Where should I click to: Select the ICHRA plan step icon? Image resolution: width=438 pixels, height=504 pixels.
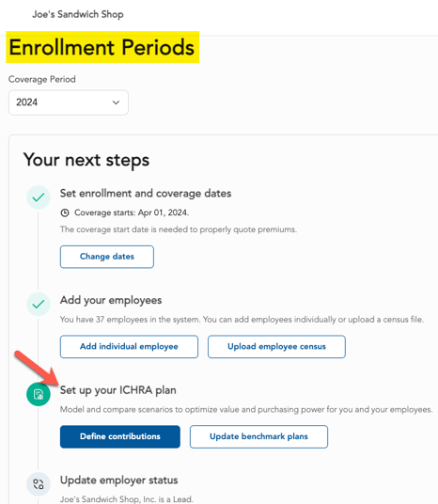(39, 394)
